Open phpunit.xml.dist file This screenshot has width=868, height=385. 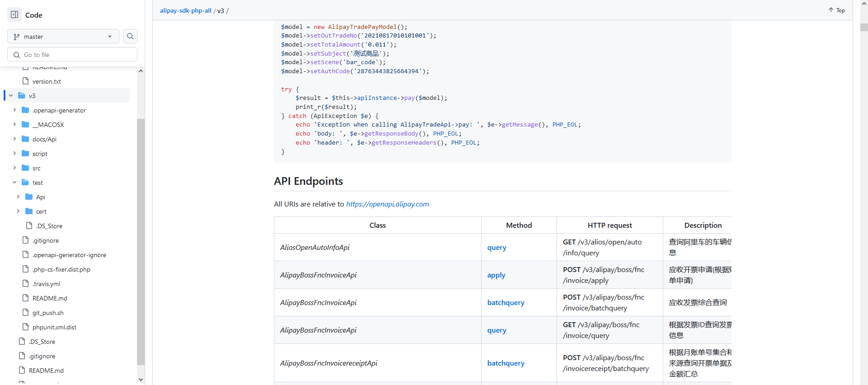tap(54, 327)
